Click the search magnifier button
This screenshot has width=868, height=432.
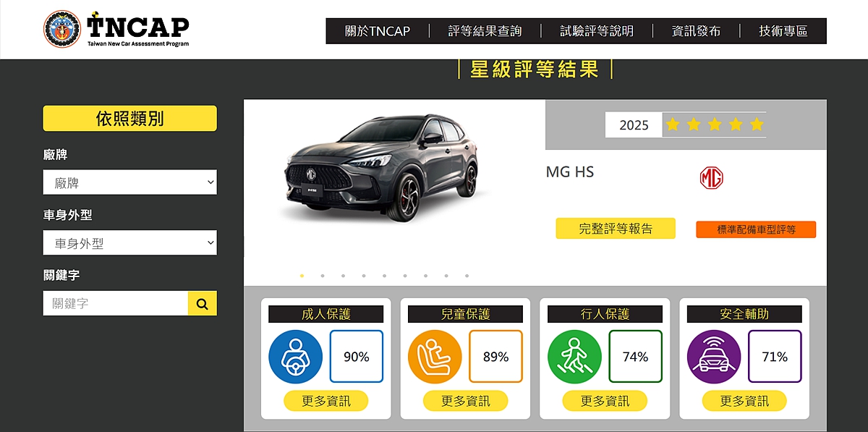coord(202,303)
